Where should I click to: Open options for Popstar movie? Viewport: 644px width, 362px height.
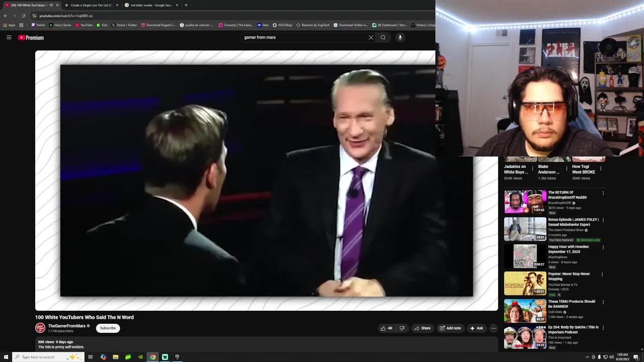602,275
